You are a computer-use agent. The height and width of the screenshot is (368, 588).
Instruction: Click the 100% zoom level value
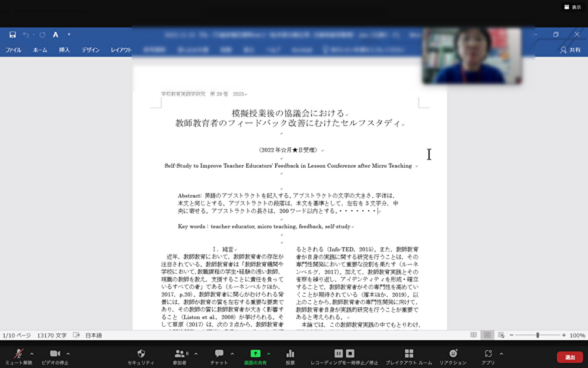pyautogui.click(x=577, y=336)
